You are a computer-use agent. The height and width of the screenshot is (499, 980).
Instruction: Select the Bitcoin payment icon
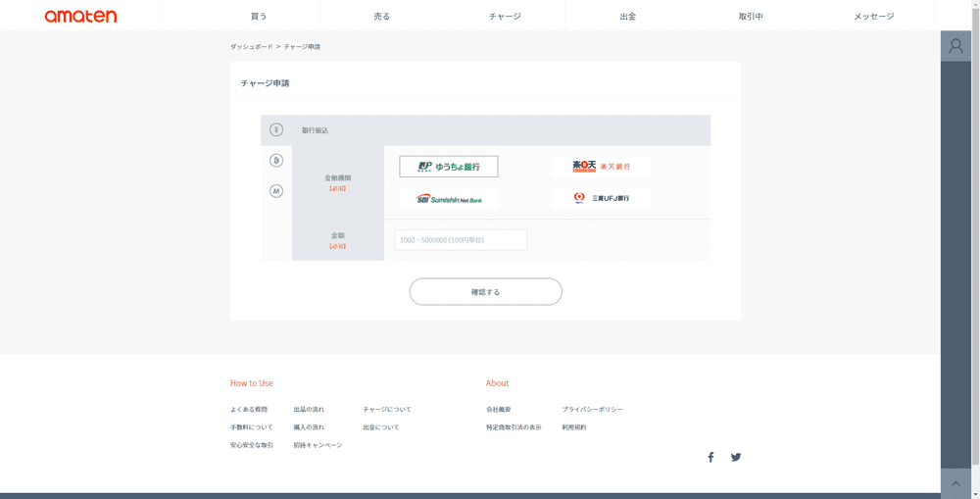(276, 160)
